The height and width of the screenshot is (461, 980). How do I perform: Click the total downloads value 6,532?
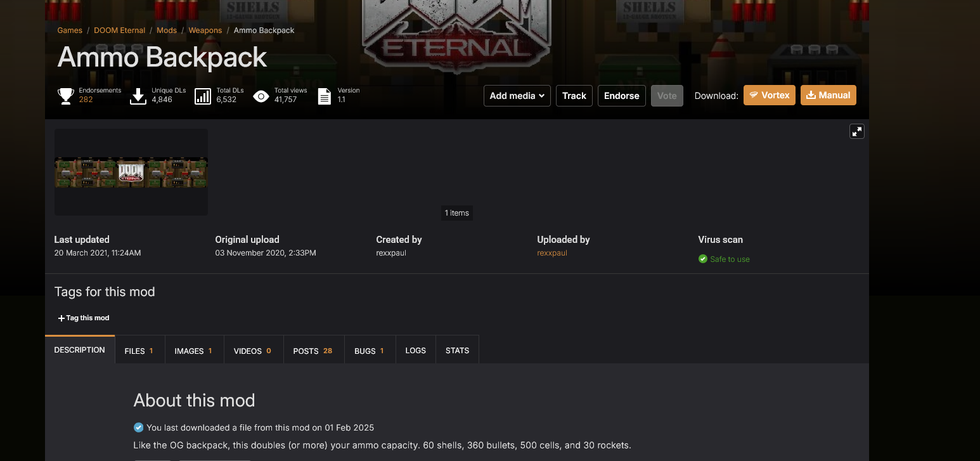coord(226,100)
